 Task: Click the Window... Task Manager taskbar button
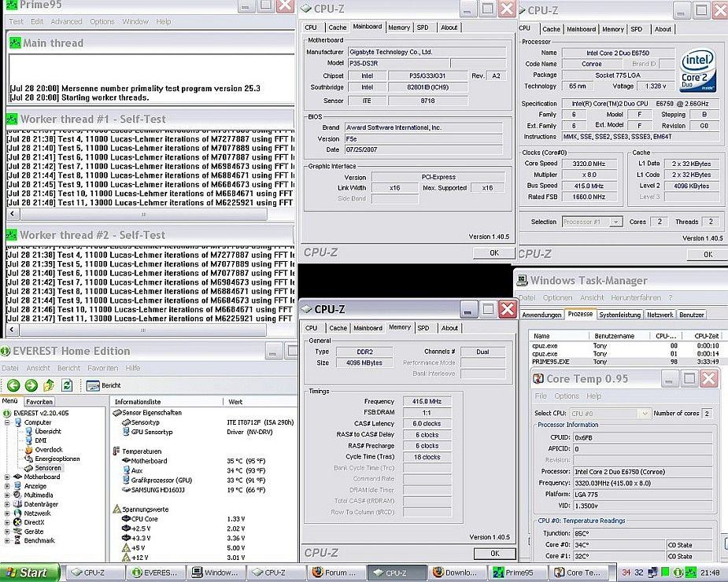[215, 573]
